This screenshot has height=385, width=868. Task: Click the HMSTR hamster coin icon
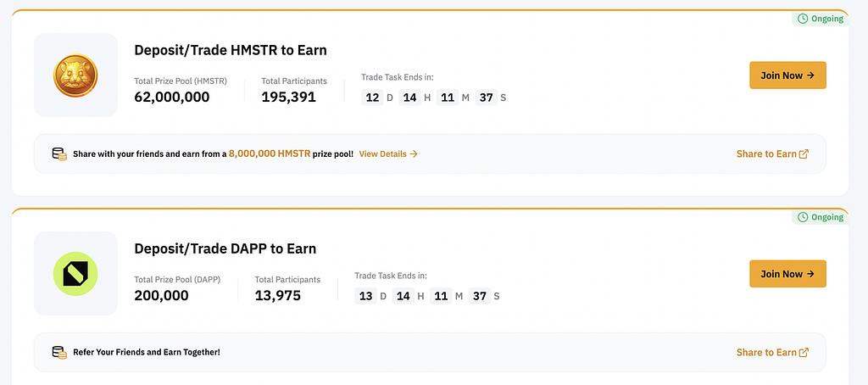point(75,75)
